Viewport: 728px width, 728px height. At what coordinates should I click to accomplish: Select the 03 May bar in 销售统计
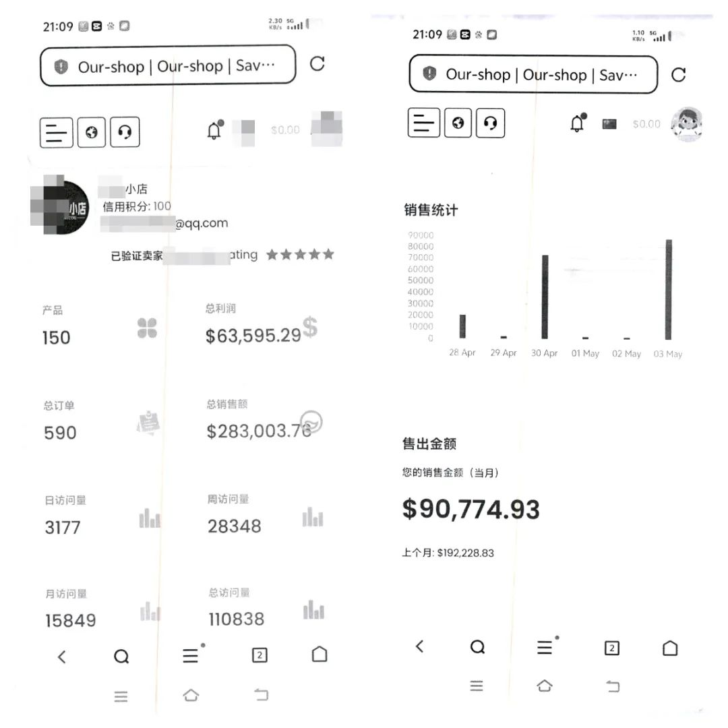click(669, 289)
